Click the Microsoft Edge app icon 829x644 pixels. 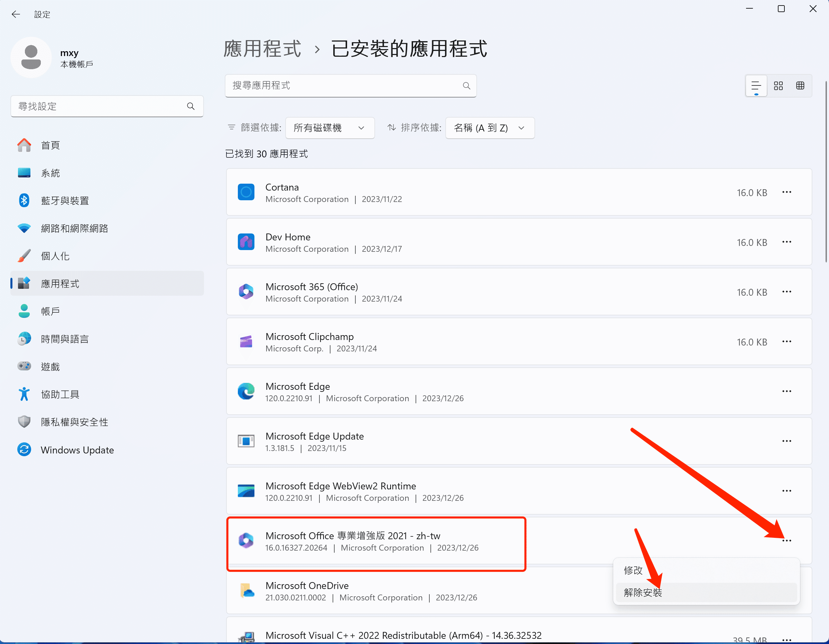coord(246,392)
